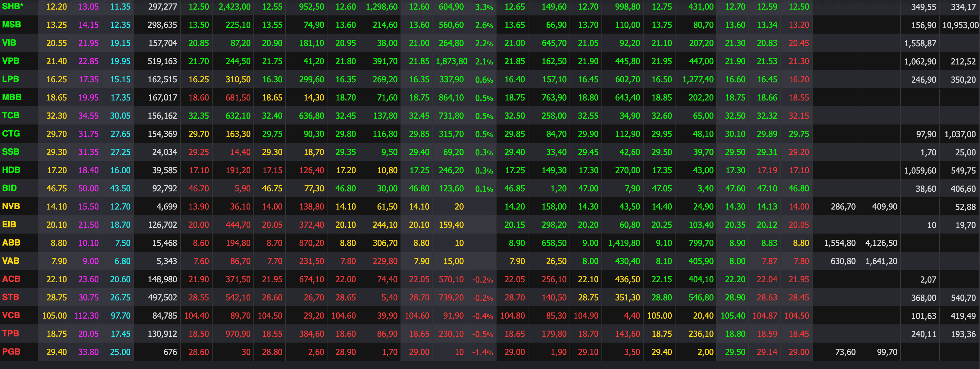Screen dimensions: 980x369
Task: Select ABB ask volume 1,419,80
Action: click(x=624, y=243)
